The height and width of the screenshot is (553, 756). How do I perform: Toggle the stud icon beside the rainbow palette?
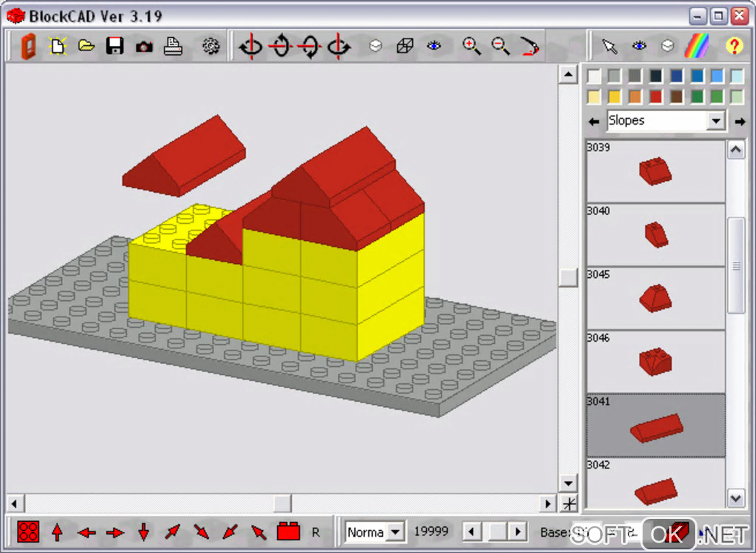pos(667,46)
